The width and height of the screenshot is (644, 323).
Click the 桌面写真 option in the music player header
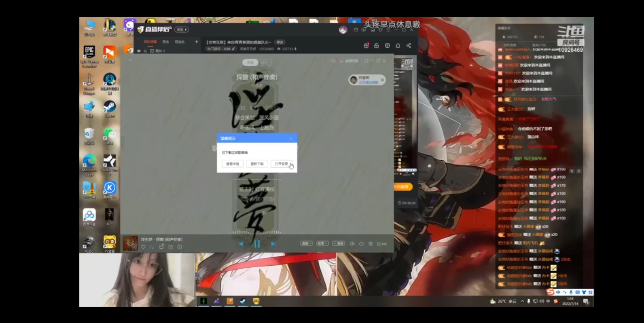click(349, 61)
